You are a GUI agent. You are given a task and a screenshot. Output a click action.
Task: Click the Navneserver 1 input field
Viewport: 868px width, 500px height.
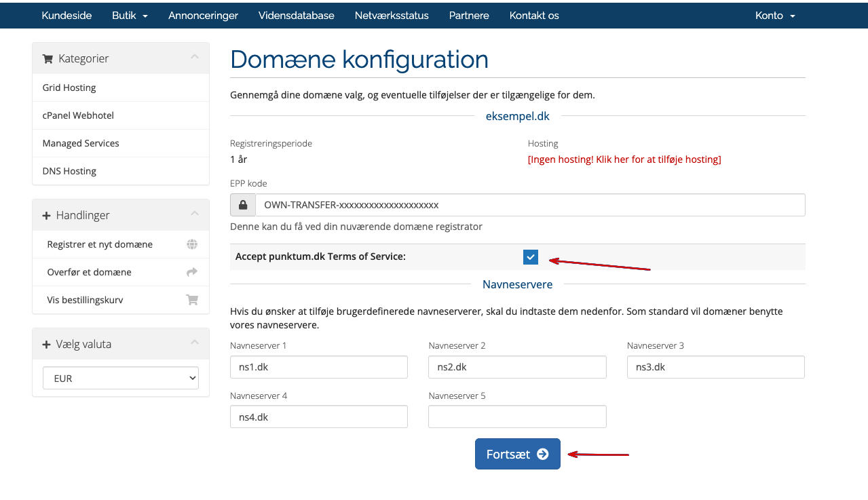[x=319, y=367]
